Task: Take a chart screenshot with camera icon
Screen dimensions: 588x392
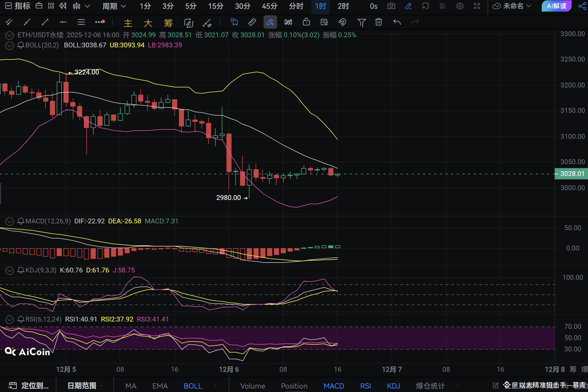Action: 391,6
